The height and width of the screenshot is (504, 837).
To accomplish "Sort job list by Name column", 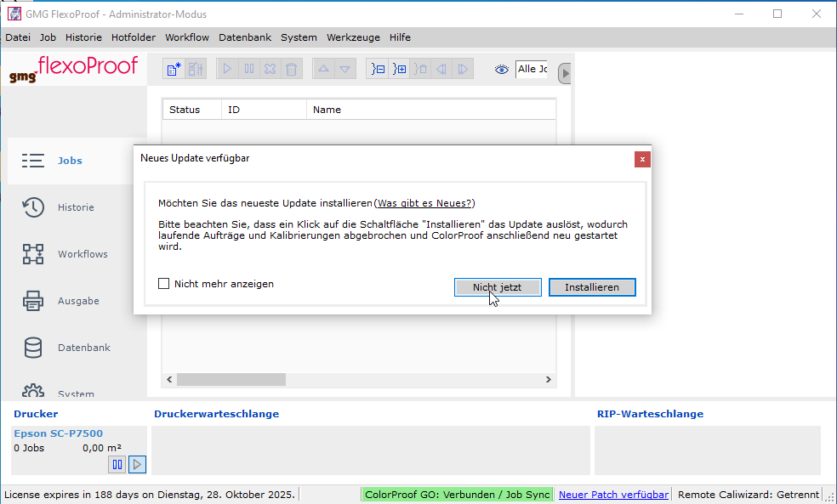I will [431, 110].
